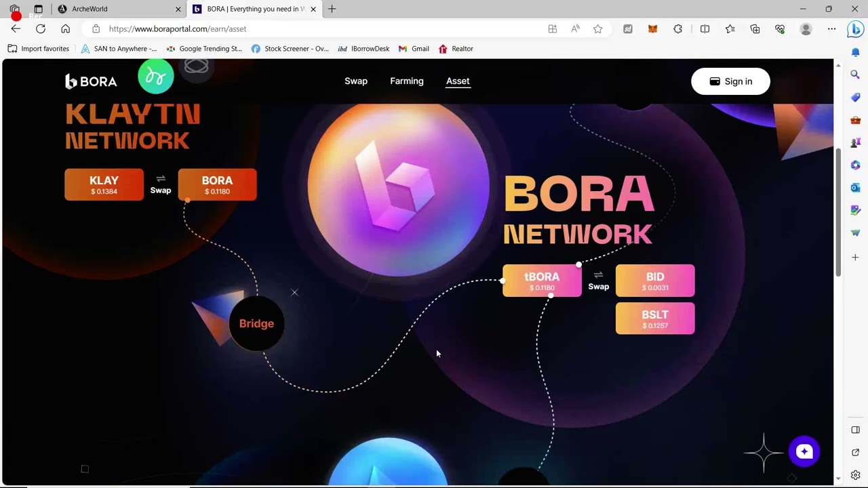Open the Tools briefcase in the sidebar

[x=855, y=120]
